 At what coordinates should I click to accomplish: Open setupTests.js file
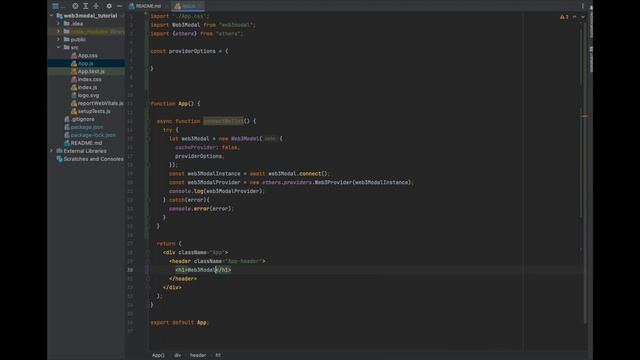(x=94, y=111)
